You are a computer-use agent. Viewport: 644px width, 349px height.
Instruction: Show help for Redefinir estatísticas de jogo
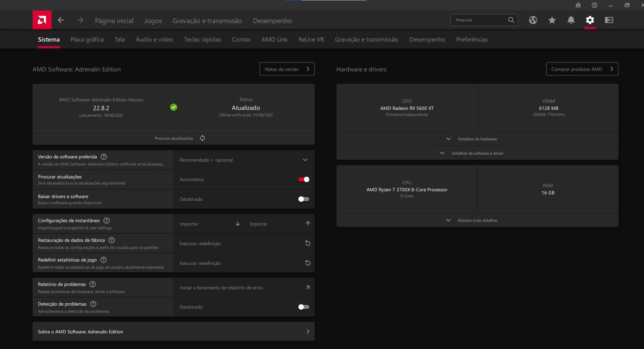point(104,260)
